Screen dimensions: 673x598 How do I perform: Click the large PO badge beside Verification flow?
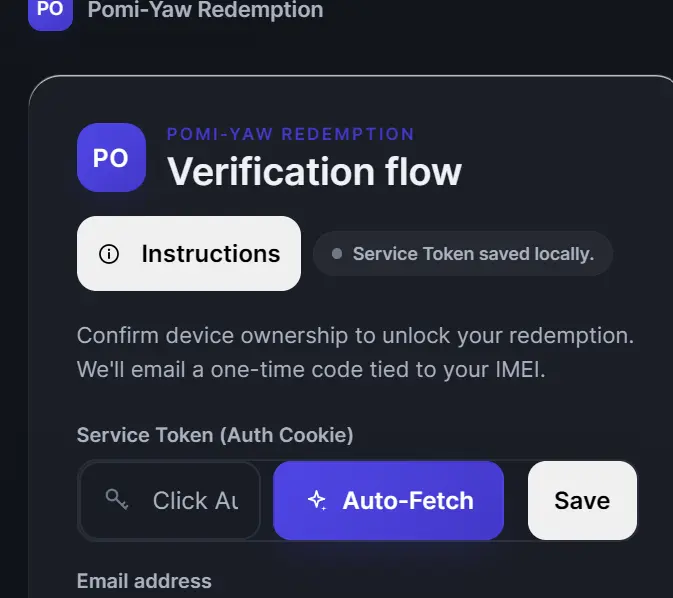tap(112, 158)
